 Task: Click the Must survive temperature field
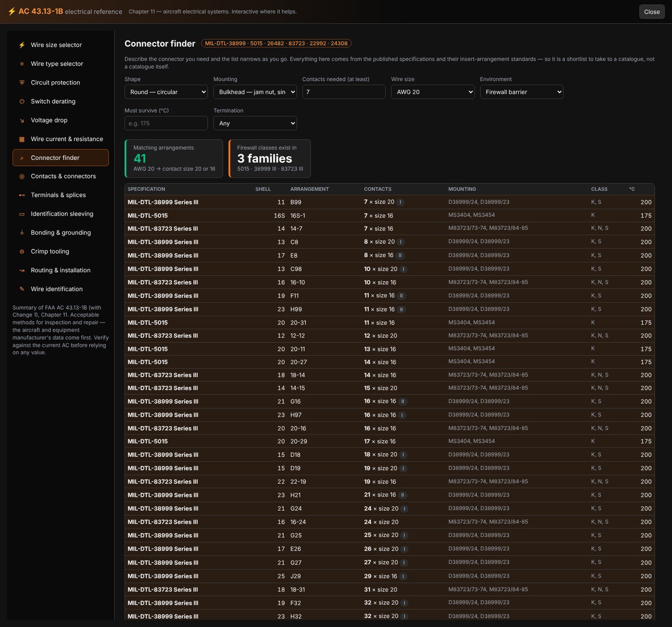pos(166,123)
